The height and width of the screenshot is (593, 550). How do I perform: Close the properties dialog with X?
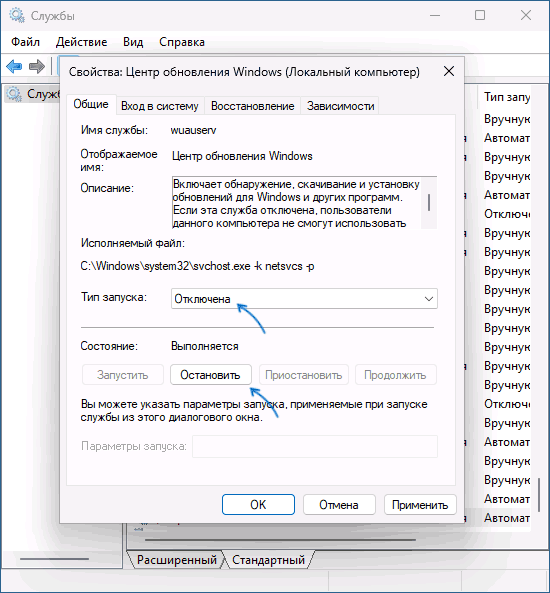point(449,71)
